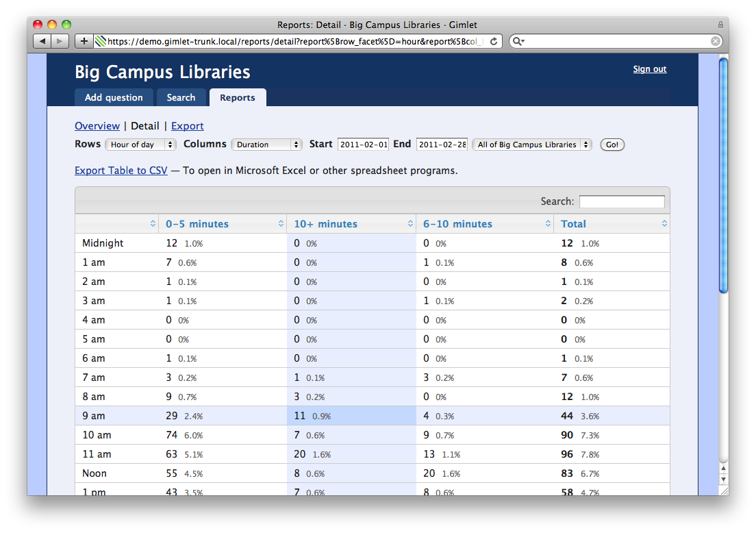The image size is (756, 533).
Task: Open the Rows 'Hour of day' dropdown
Action: pos(140,145)
